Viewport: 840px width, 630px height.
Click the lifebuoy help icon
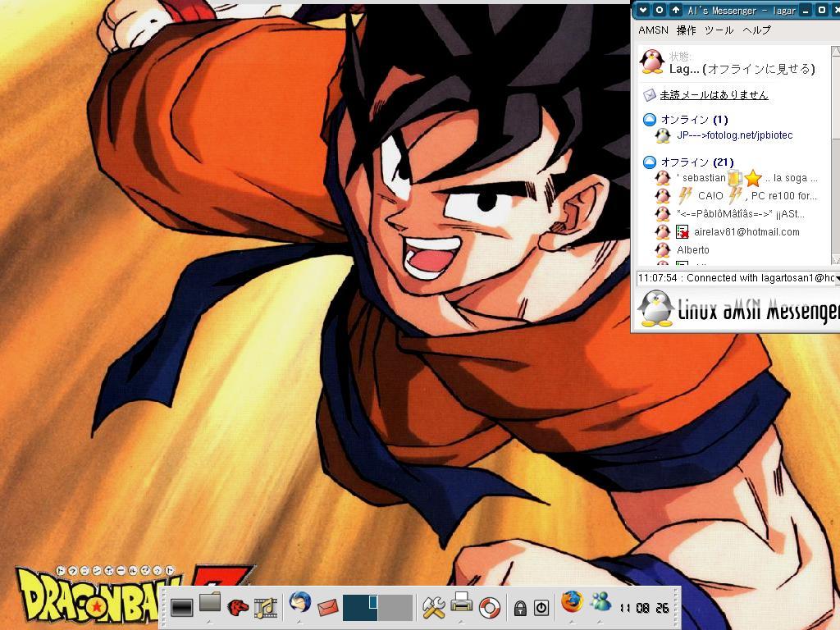[490, 608]
